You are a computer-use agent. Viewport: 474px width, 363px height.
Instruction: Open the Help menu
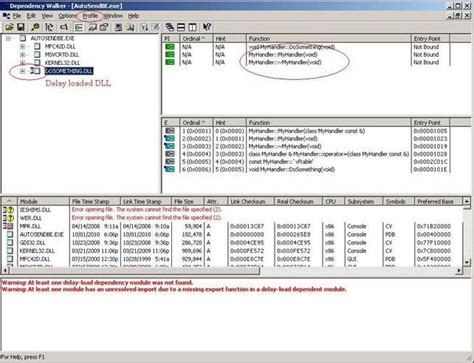pos(133,16)
